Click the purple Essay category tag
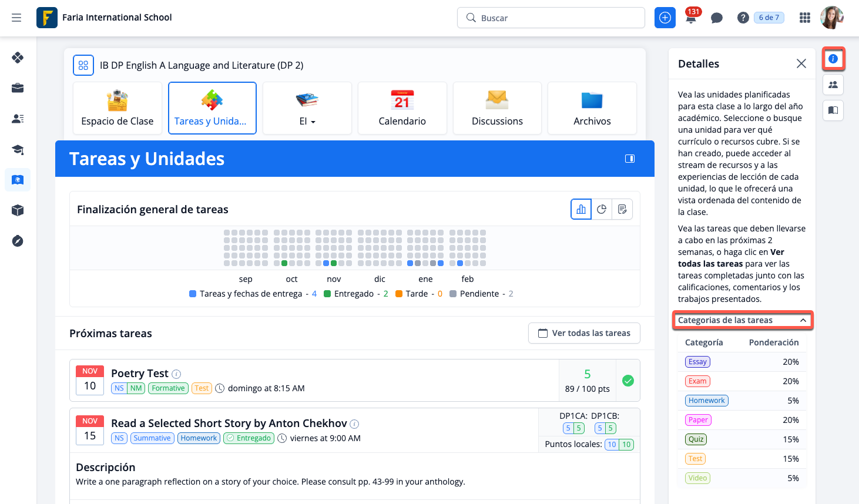 click(x=697, y=362)
